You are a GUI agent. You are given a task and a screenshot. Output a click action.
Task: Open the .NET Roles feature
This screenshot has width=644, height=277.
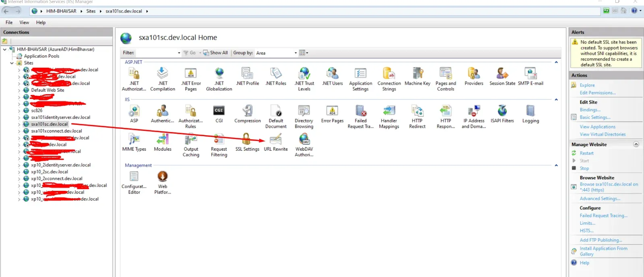276,76
